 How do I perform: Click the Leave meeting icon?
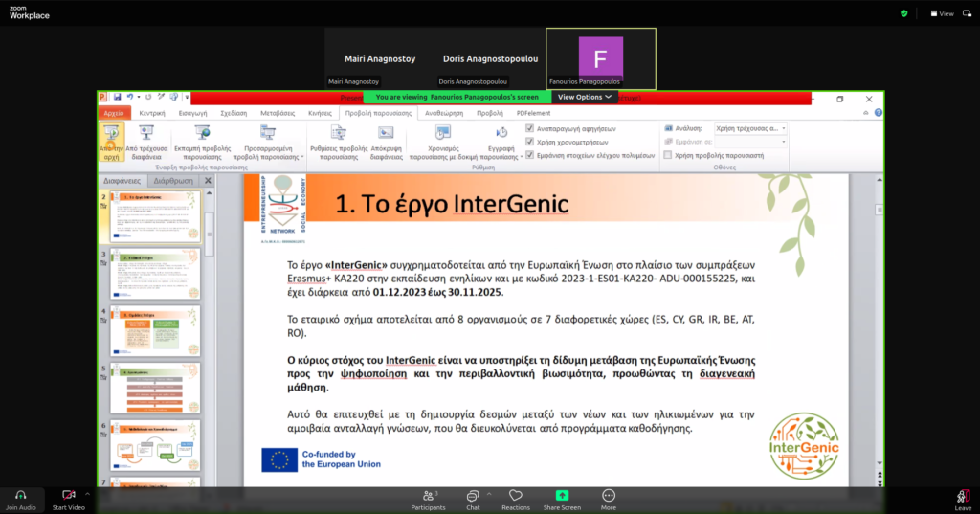(x=963, y=495)
